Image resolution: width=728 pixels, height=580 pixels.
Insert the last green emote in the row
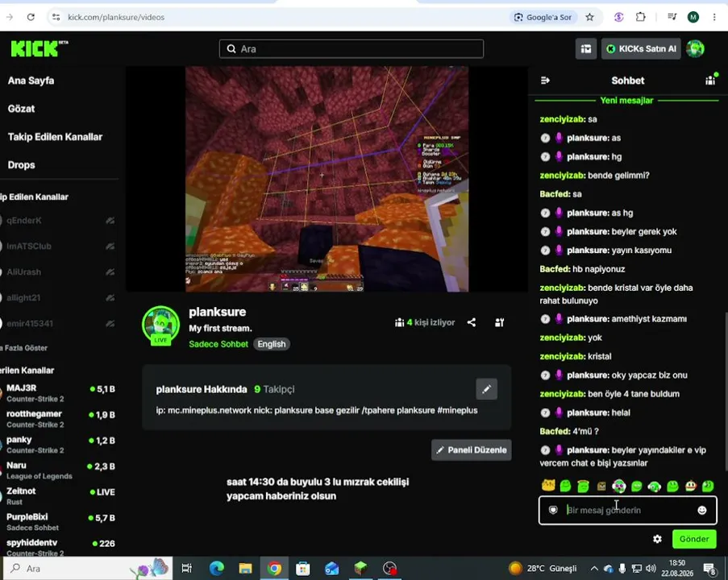pos(708,486)
